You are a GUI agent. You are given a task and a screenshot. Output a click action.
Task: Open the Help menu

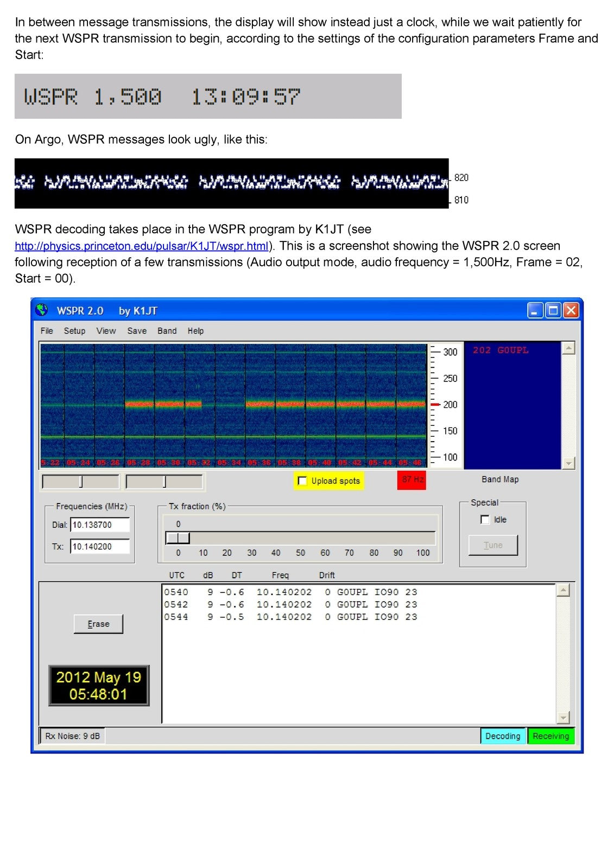(x=195, y=331)
